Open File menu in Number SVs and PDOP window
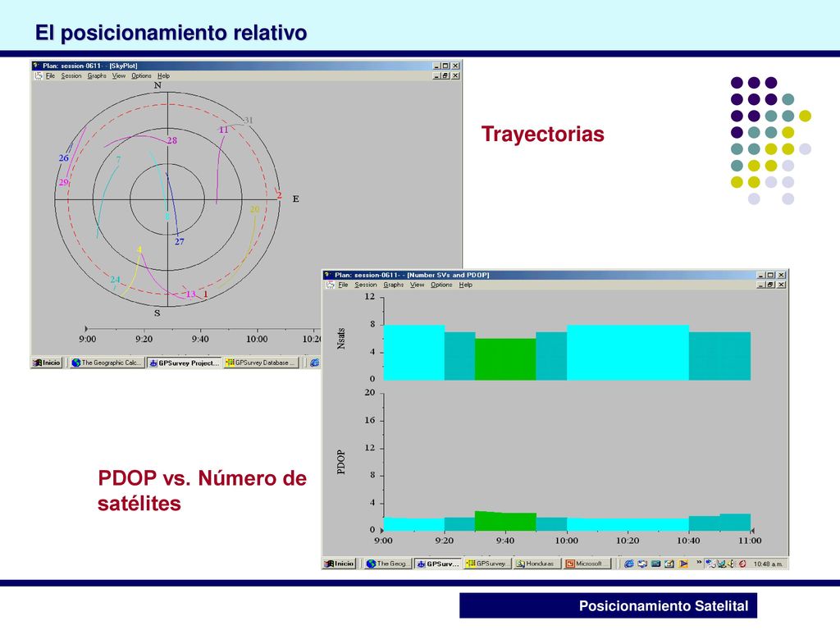Image resolution: width=840 pixels, height=630 pixels. coord(344,285)
